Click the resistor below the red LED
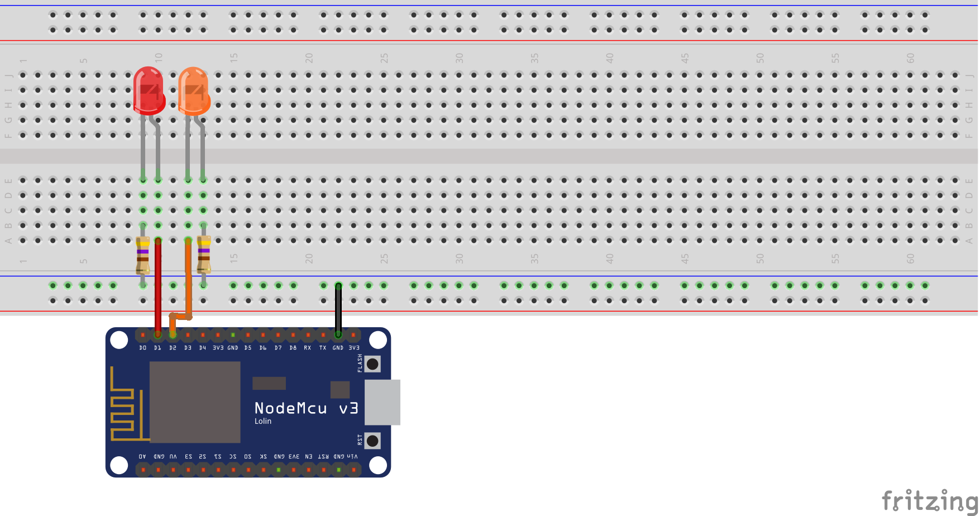The image size is (980, 516). (143, 255)
